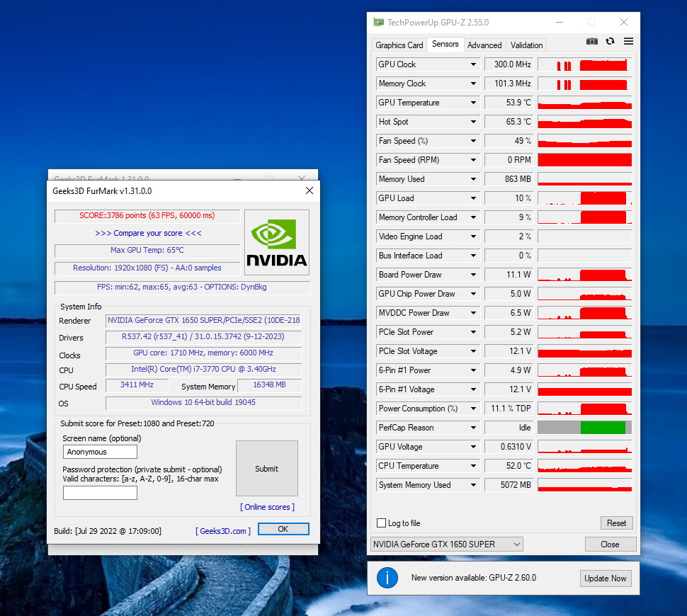Switch to the Graphics Card tab
Image resolution: width=687 pixels, height=616 pixels.
click(x=399, y=45)
